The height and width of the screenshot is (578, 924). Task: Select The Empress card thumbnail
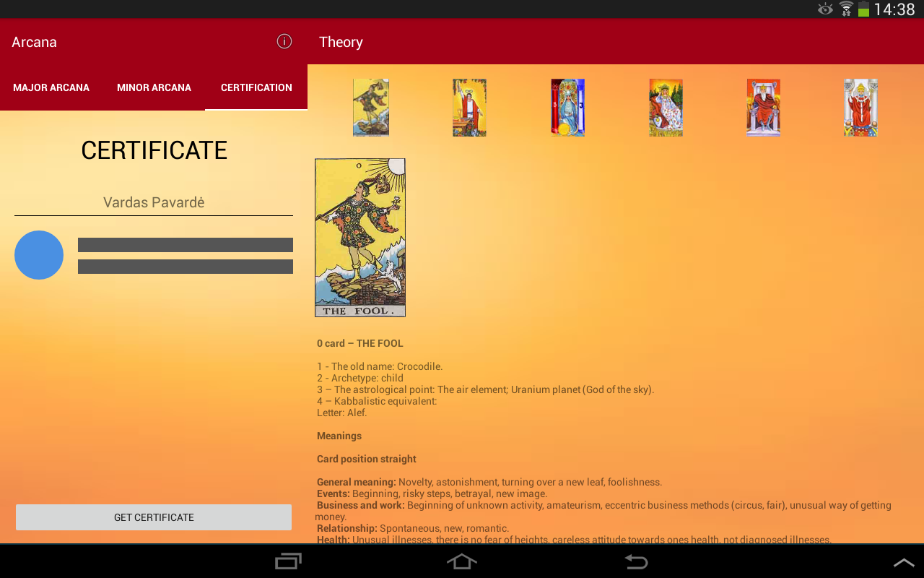(x=666, y=108)
